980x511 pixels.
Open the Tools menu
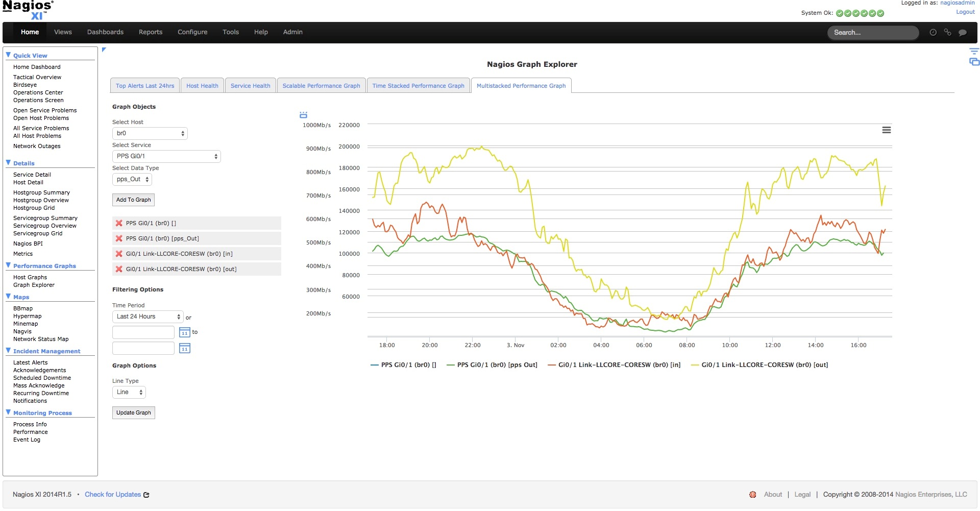click(x=231, y=32)
